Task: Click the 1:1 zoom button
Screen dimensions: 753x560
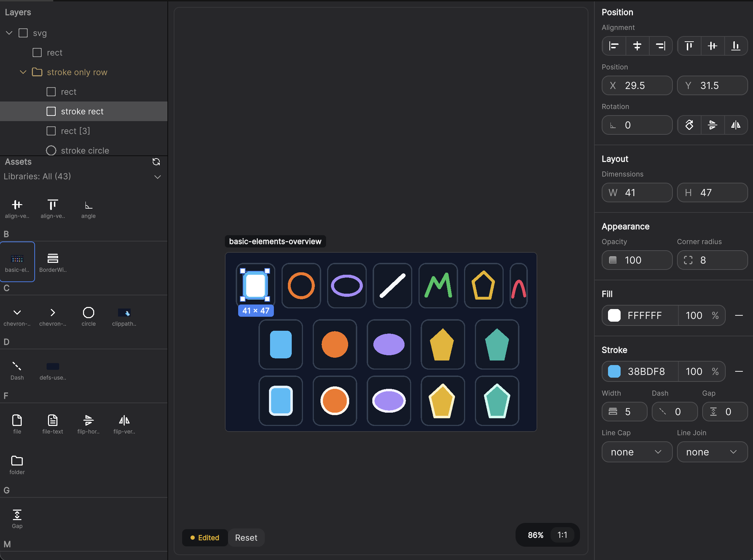Action: coord(562,535)
